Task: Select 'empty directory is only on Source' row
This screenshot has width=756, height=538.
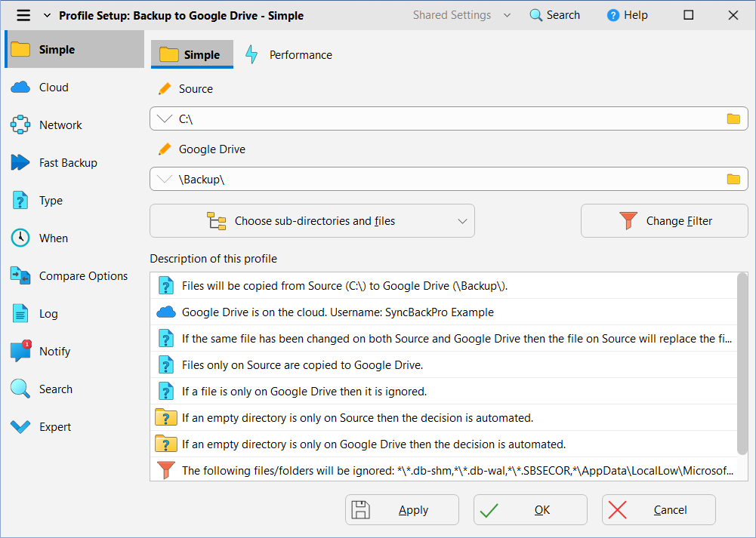Action: tap(443, 417)
